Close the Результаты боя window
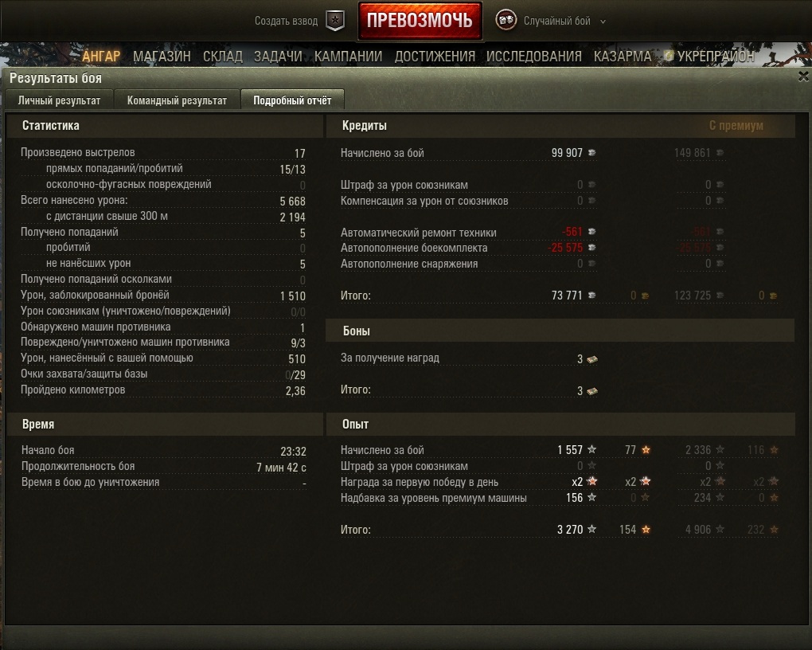This screenshot has height=650, width=812. click(803, 76)
